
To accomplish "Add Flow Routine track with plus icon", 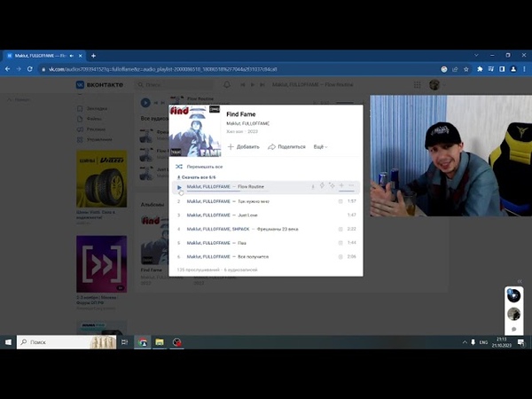I will [341, 185].
